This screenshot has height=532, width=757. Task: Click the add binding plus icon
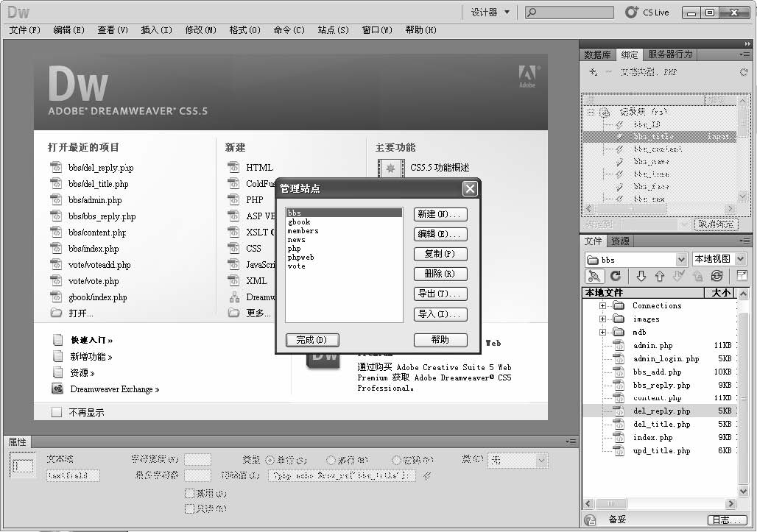[x=594, y=72]
